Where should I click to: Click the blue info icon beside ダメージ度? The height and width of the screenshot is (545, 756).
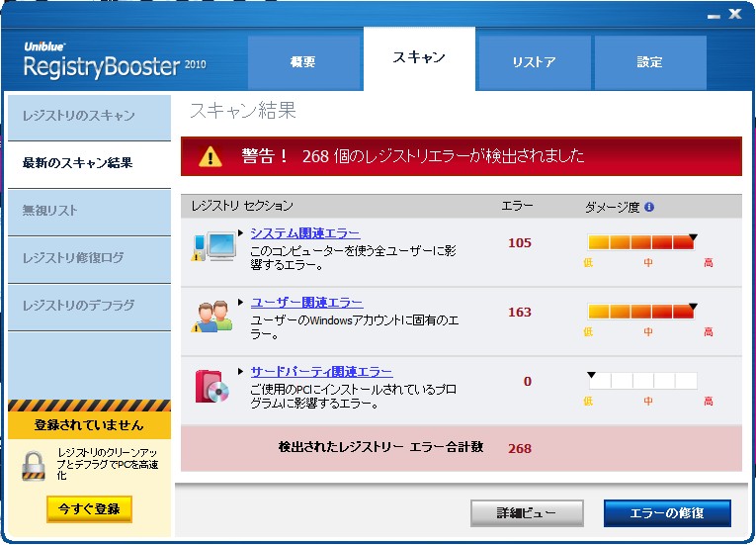tap(649, 207)
